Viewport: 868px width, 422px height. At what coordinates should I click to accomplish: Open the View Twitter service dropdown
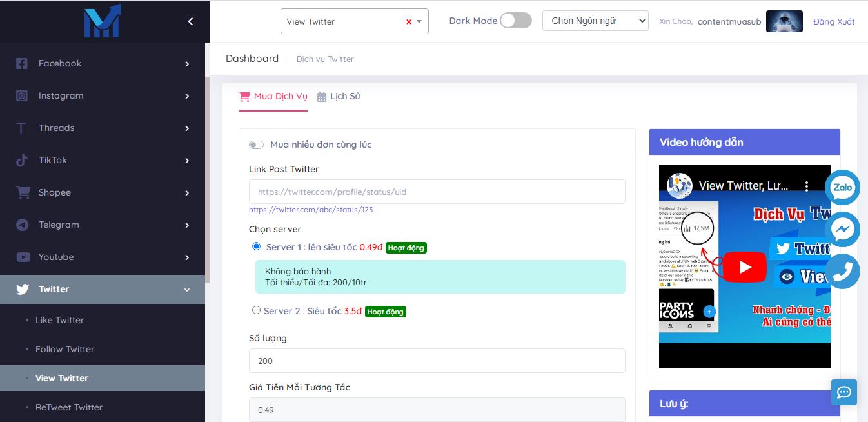click(x=355, y=21)
